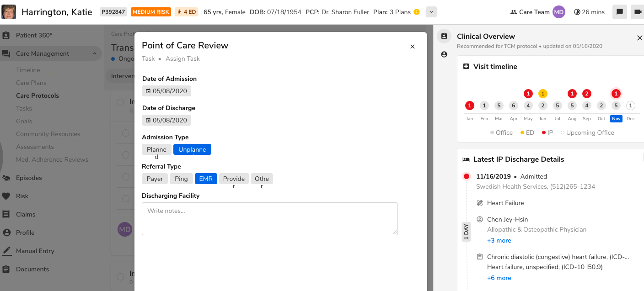644x291 pixels.
Task: Open Care Team members icon
Action: [514, 12]
